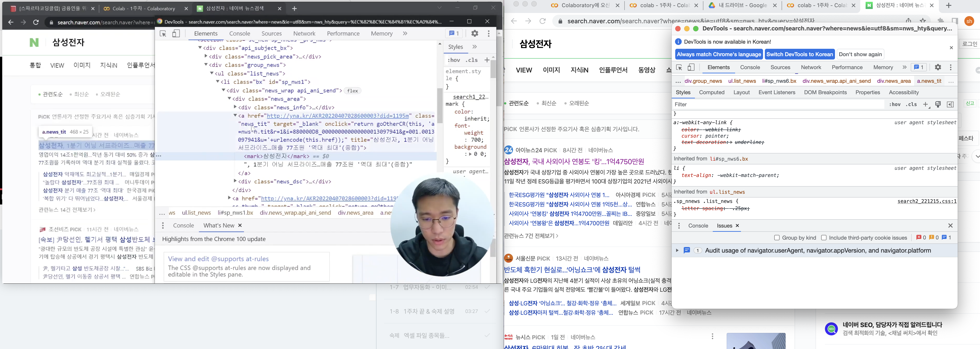980x349 pixels.
Task: Open the issues badge in left DevTools
Action: tap(454, 34)
